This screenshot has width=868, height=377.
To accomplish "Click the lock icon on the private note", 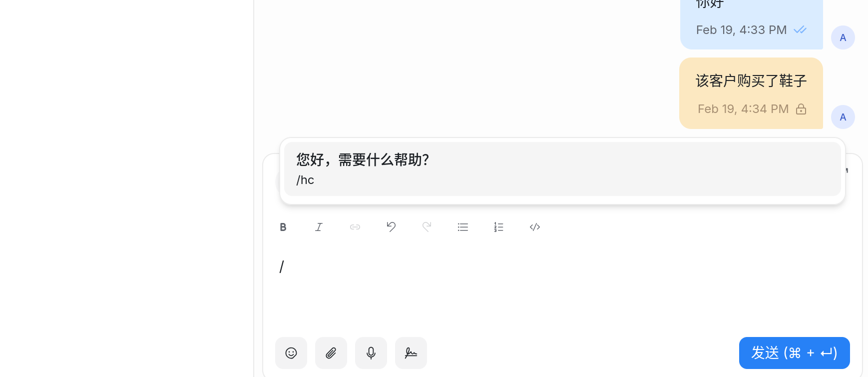I will point(801,109).
